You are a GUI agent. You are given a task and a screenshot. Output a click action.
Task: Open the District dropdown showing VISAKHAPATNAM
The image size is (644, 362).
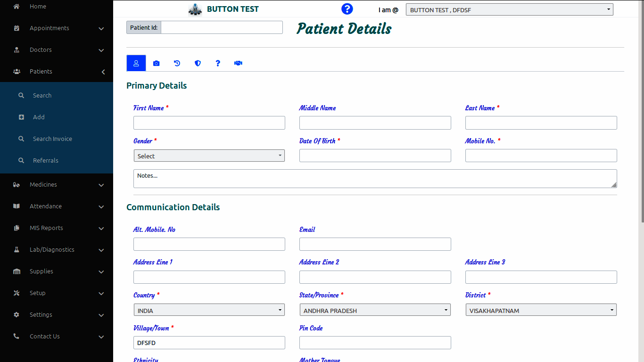tap(541, 310)
